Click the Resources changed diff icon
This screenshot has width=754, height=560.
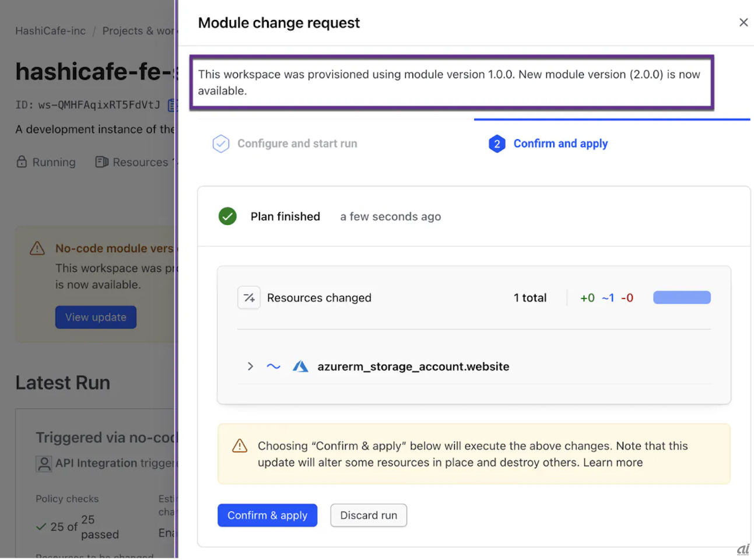249,298
